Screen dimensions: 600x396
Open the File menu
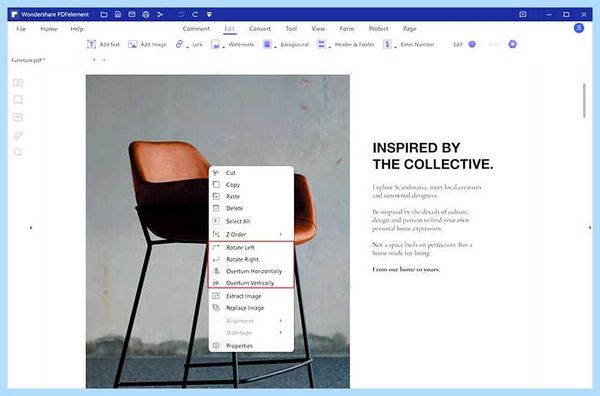pos(21,29)
